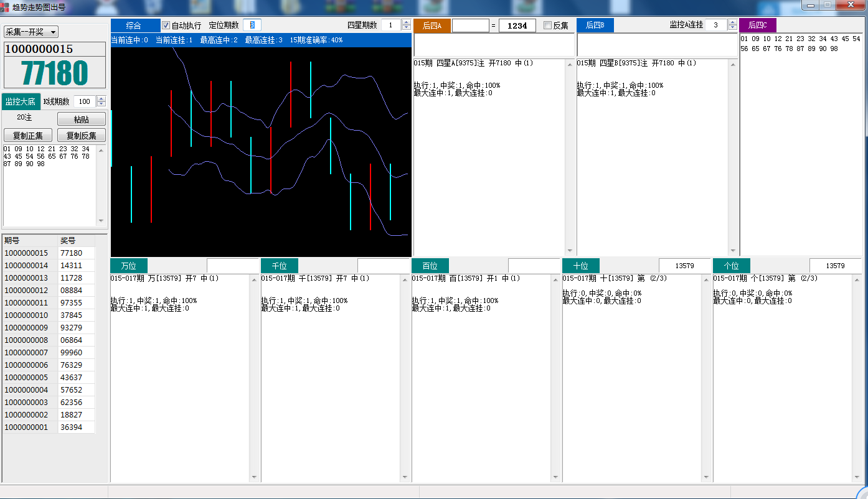This screenshot has width=868, height=499.
Task: Click scroll down arrow in 四星A log panel
Action: click(x=569, y=250)
